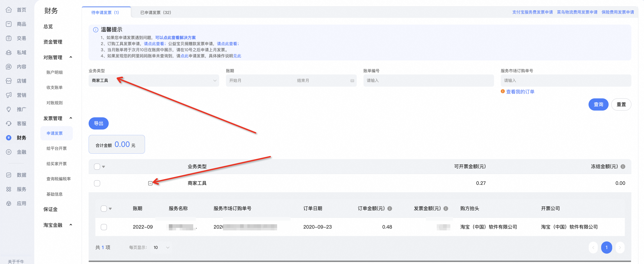This screenshot has height=264, width=644.
Task: Open the 私域 sidebar icon
Action: 9,53
